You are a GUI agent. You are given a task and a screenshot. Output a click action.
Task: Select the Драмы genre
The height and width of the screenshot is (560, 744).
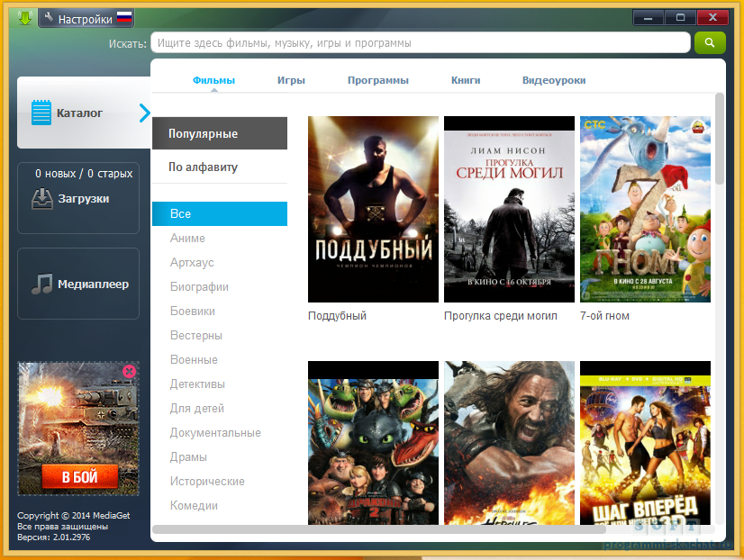point(188,457)
